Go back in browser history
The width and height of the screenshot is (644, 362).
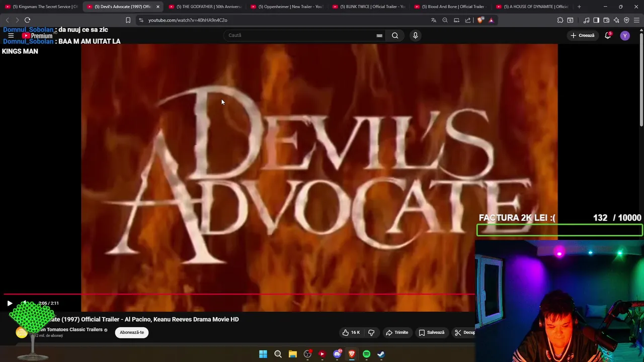[x=7, y=20]
